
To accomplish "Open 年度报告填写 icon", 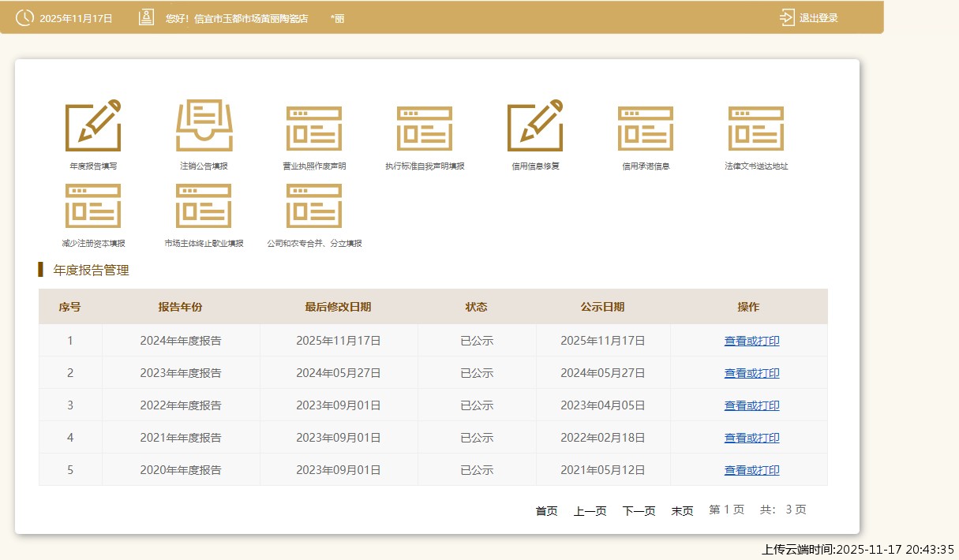I will (93, 126).
